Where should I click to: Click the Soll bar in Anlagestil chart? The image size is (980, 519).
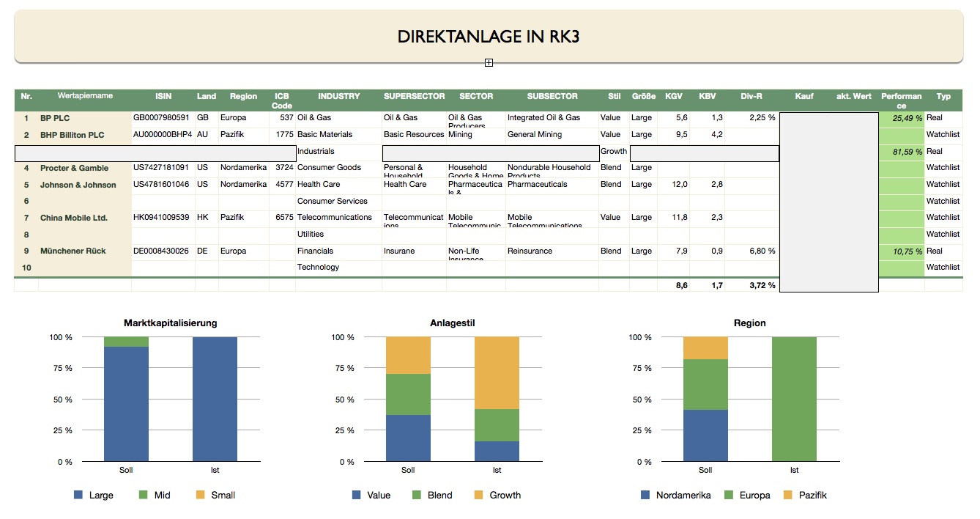pos(408,400)
